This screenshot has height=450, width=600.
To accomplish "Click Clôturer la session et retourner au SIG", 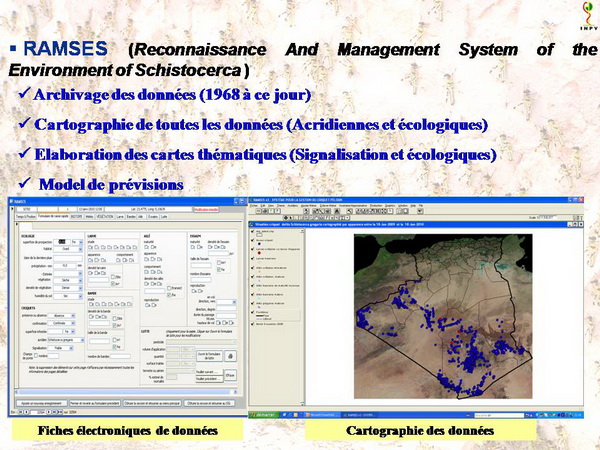I will pos(209,403).
